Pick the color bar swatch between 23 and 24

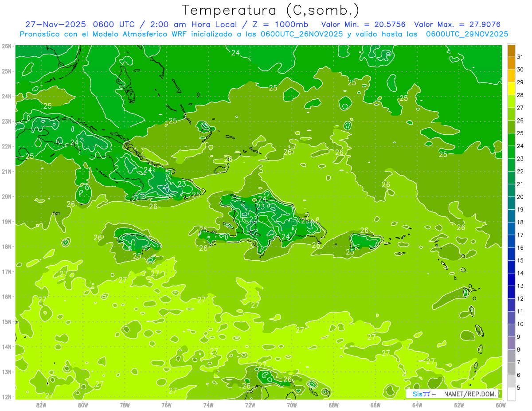[x=511, y=152]
